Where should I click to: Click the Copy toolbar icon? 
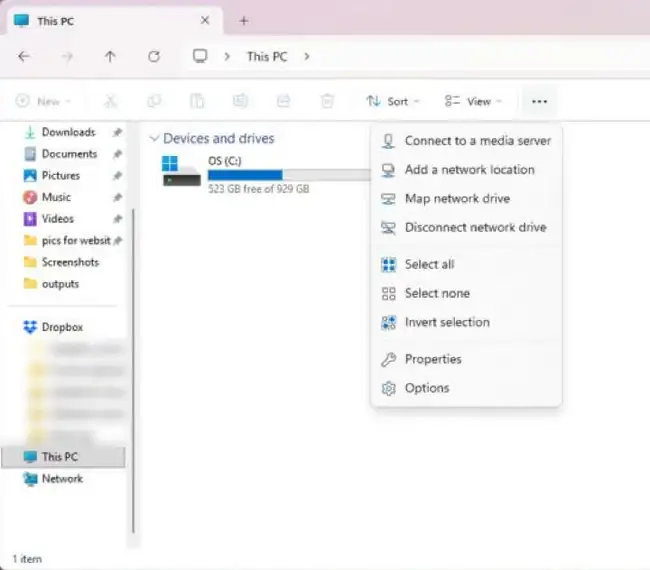point(154,101)
